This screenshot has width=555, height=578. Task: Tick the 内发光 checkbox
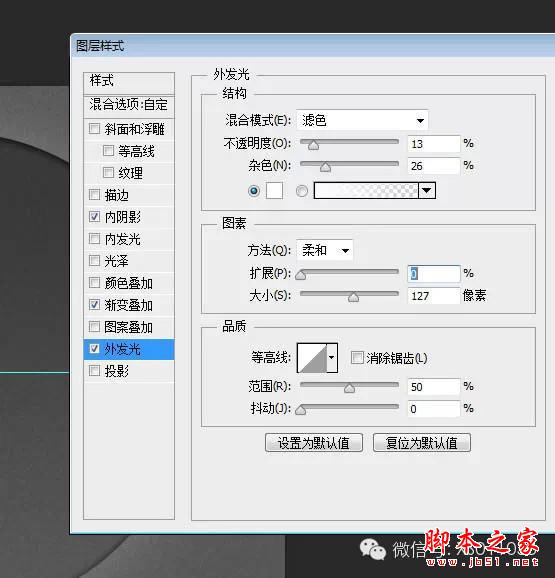tap(94, 238)
